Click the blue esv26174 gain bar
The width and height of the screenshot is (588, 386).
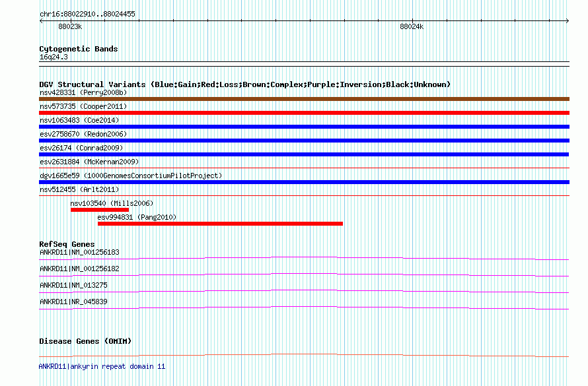coord(304,154)
